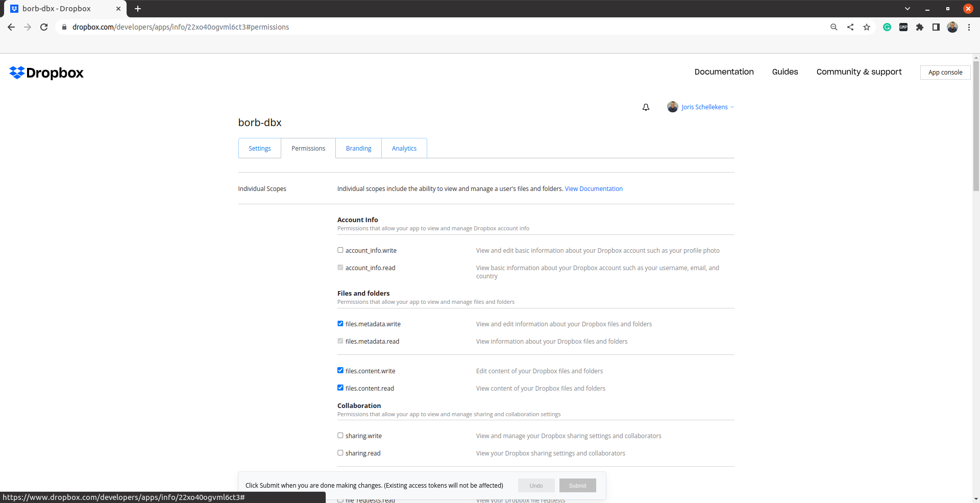This screenshot has height=503, width=980.
Task: Click the Collaboration heading
Action: [359, 406]
